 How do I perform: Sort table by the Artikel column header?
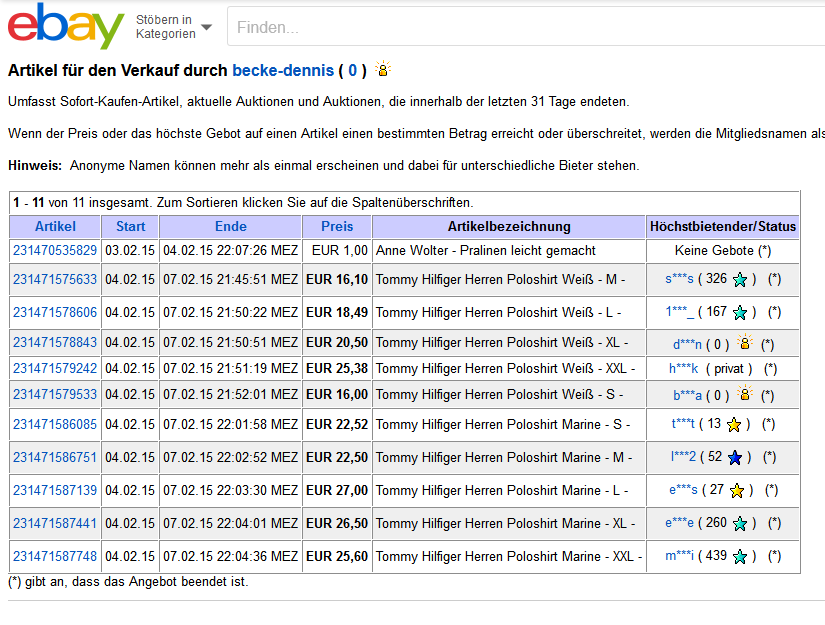[55, 226]
